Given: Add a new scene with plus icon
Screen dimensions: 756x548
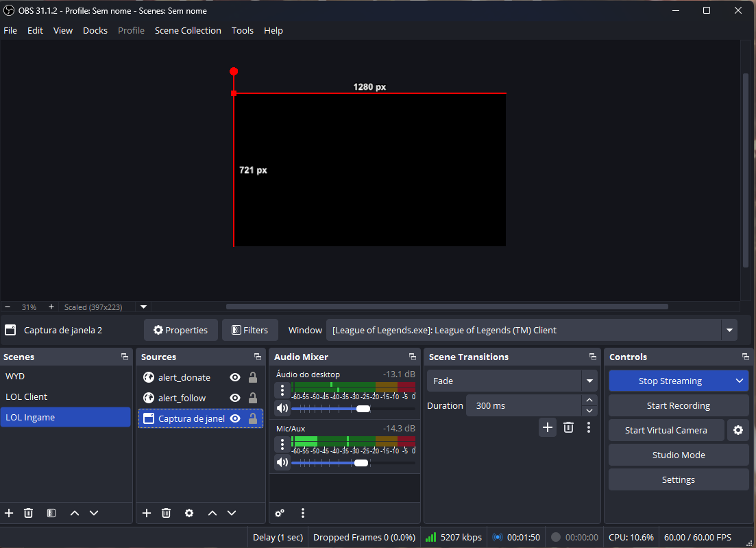Looking at the screenshot, I should pos(9,513).
